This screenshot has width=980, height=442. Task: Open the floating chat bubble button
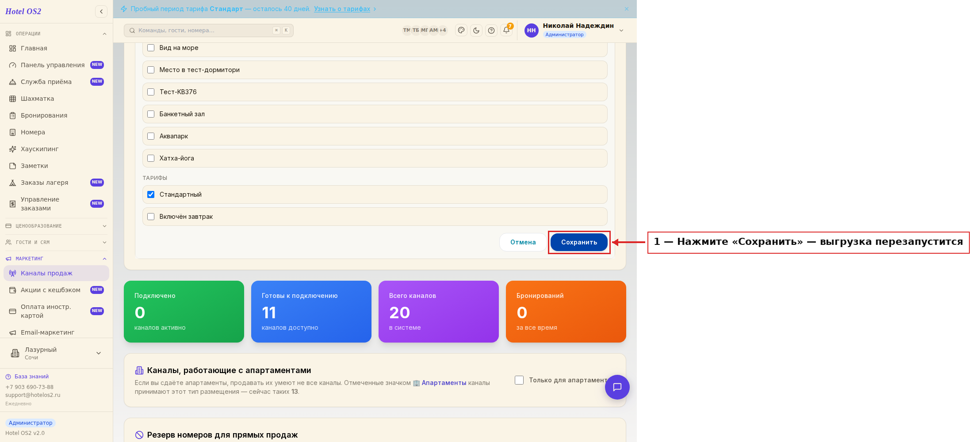[617, 387]
